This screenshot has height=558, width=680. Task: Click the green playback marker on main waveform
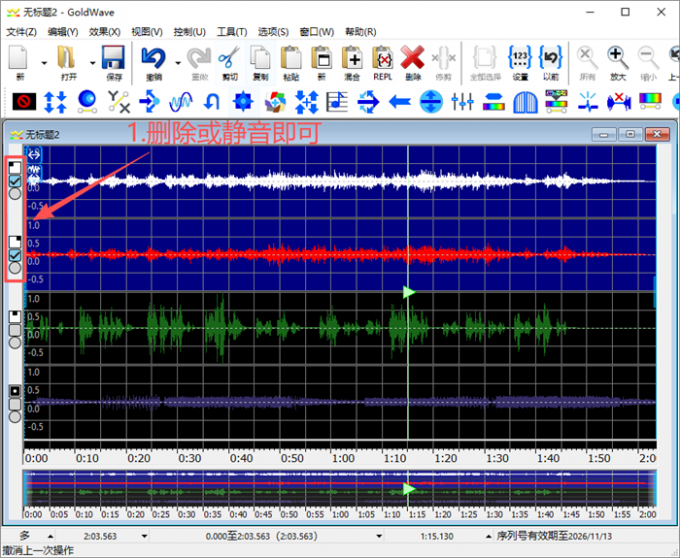tap(409, 292)
